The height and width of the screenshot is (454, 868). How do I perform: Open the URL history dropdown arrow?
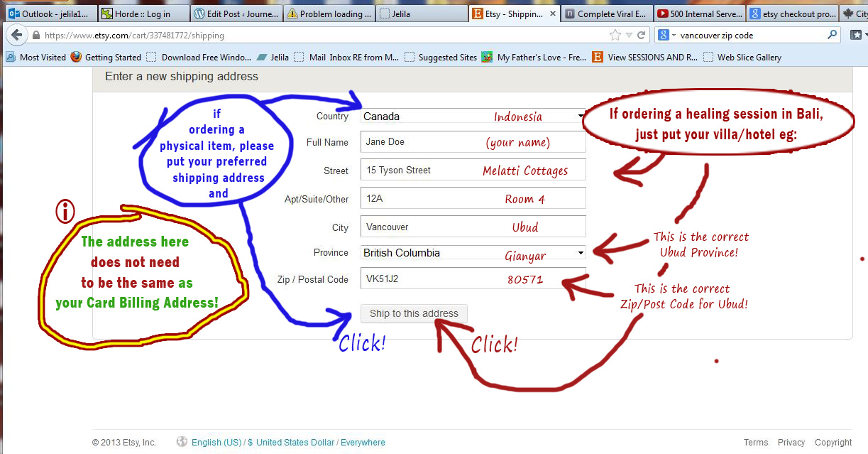coord(629,35)
